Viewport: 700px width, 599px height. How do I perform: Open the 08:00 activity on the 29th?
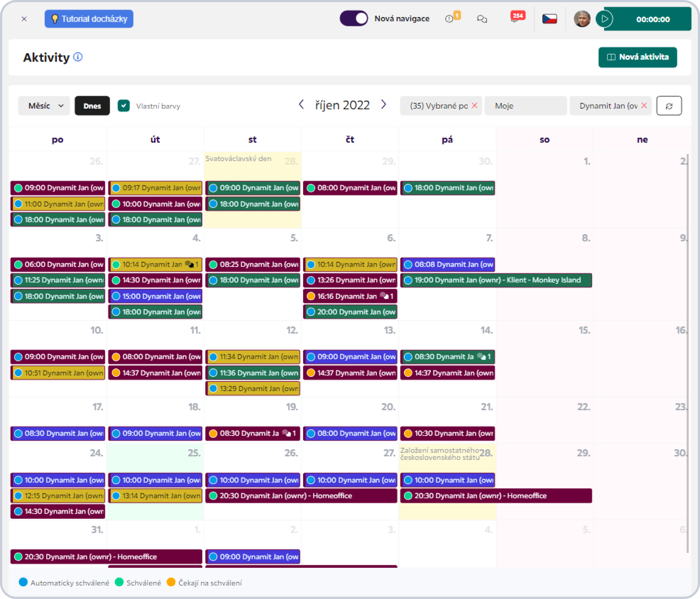click(x=350, y=188)
